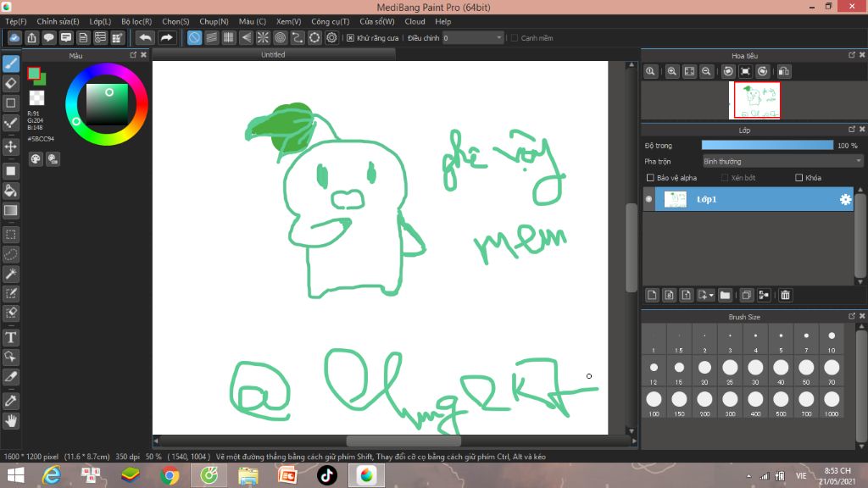Select brush size 300
This screenshot has height=488, width=868.
coord(730,402)
